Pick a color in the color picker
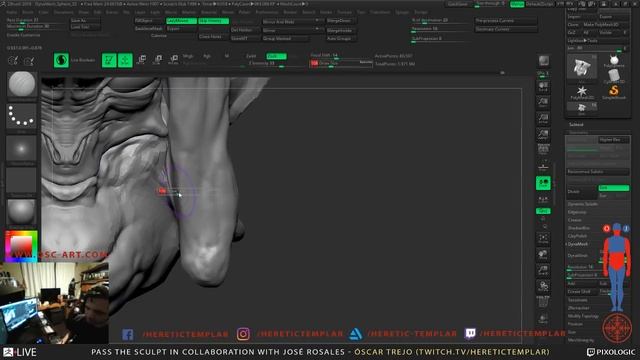 [21, 246]
